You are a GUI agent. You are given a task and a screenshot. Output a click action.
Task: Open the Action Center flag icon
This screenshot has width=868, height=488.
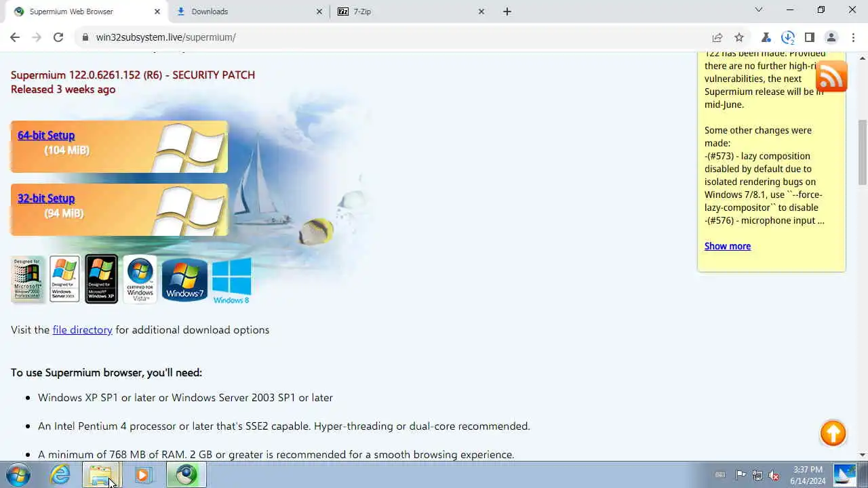click(741, 475)
